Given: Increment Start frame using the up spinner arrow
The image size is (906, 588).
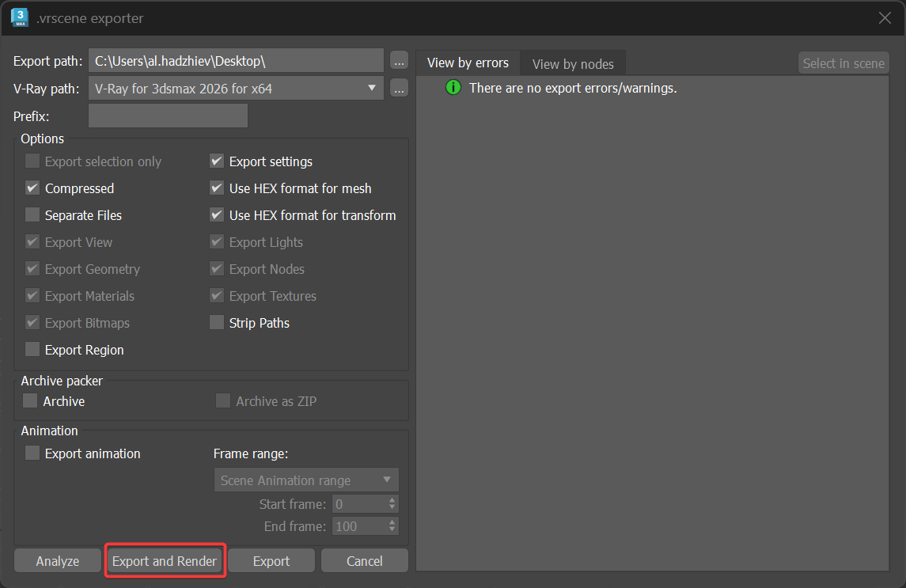Looking at the screenshot, I should (x=392, y=499).
